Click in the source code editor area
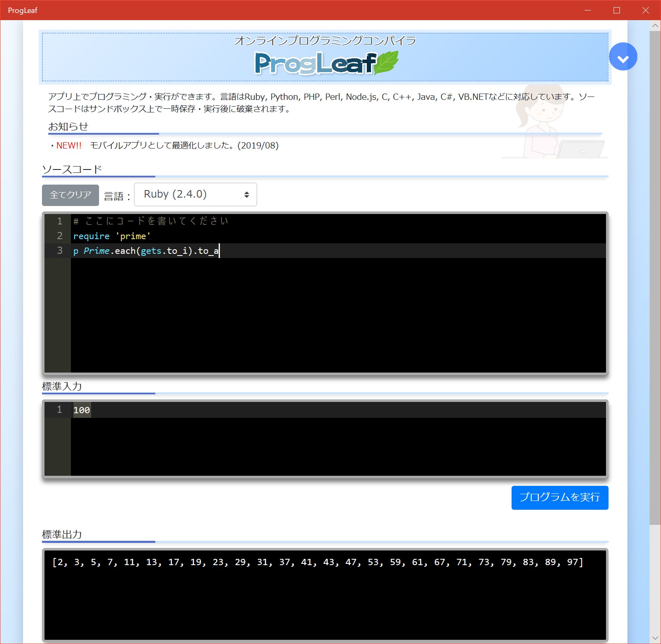 (x=325, y=293)
